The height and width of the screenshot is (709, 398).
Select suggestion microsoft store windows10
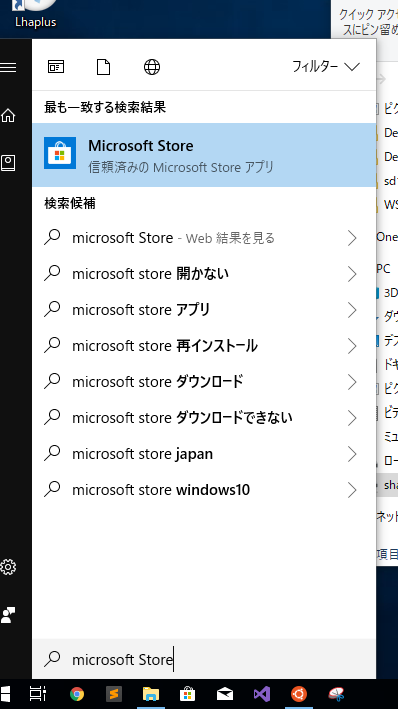point(204,490)
